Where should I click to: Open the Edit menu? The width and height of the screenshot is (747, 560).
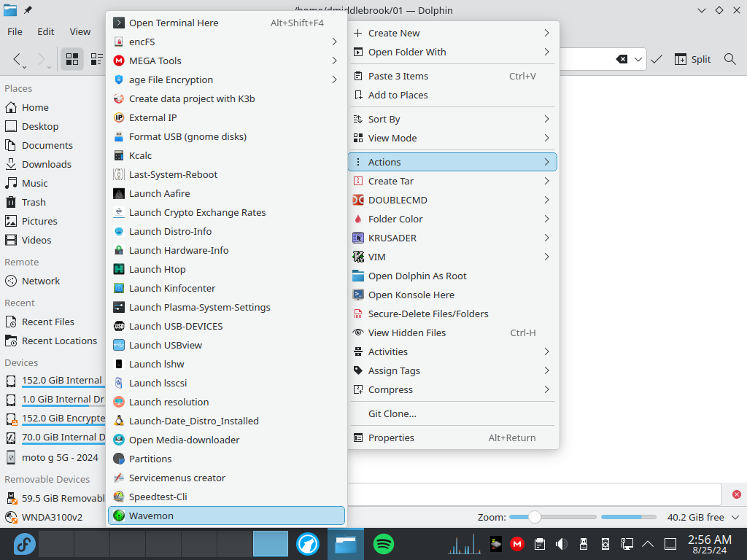pos(46,31)
